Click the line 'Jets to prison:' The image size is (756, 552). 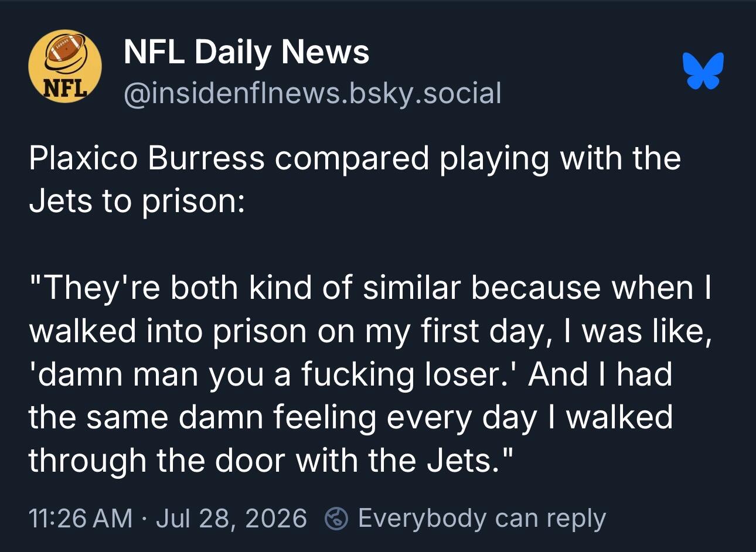[137, 202]
